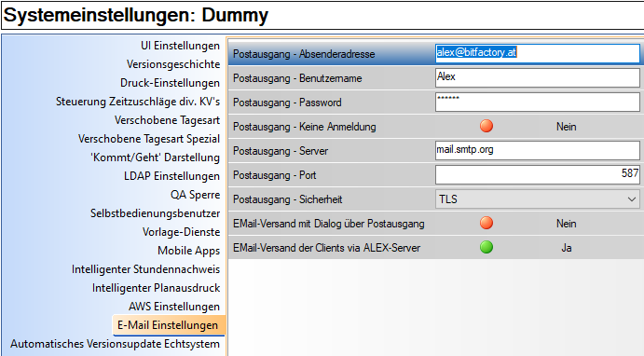The height and width of the screenshot is (356, 644).
Task: Toggle red Keine Anmeldung indicator
Action: 486,126
